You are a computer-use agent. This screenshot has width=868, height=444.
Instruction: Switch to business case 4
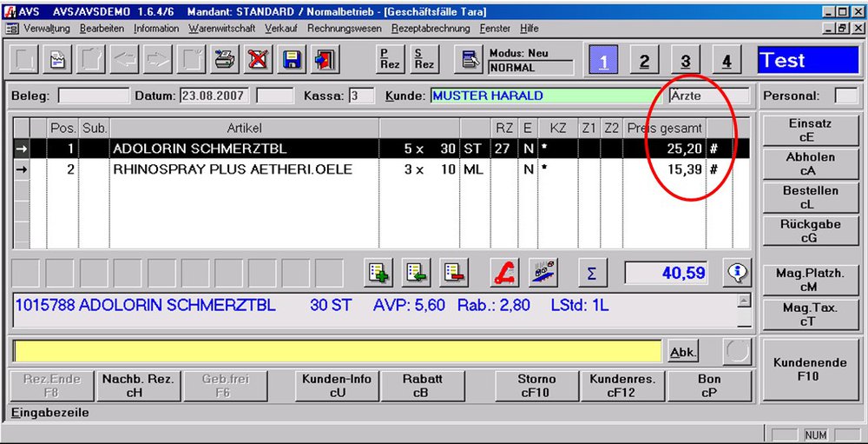point(727,61)
